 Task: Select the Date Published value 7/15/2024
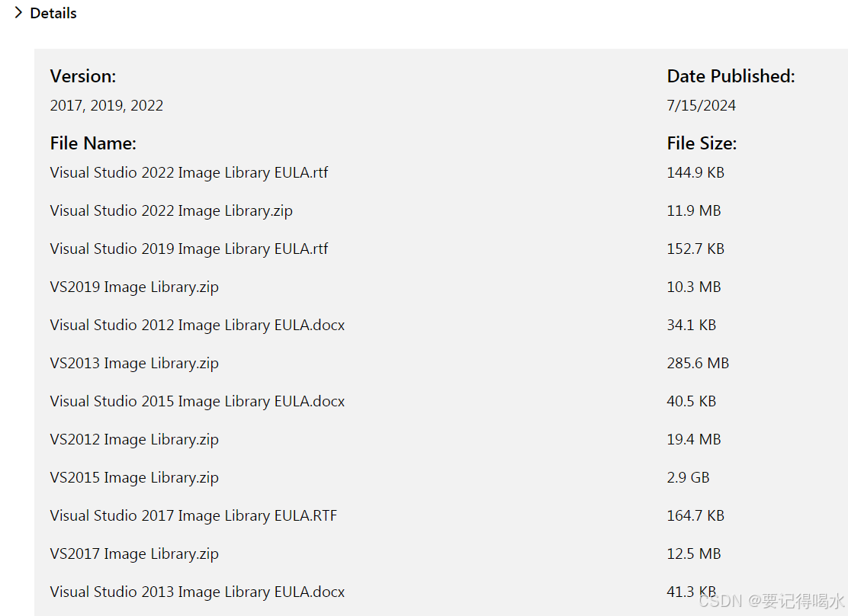click(701, 105)
